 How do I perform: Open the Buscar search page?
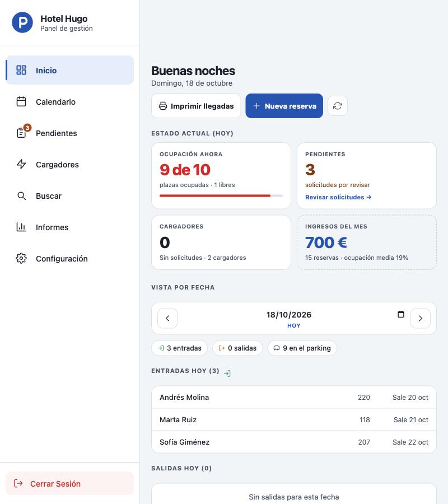70,196
